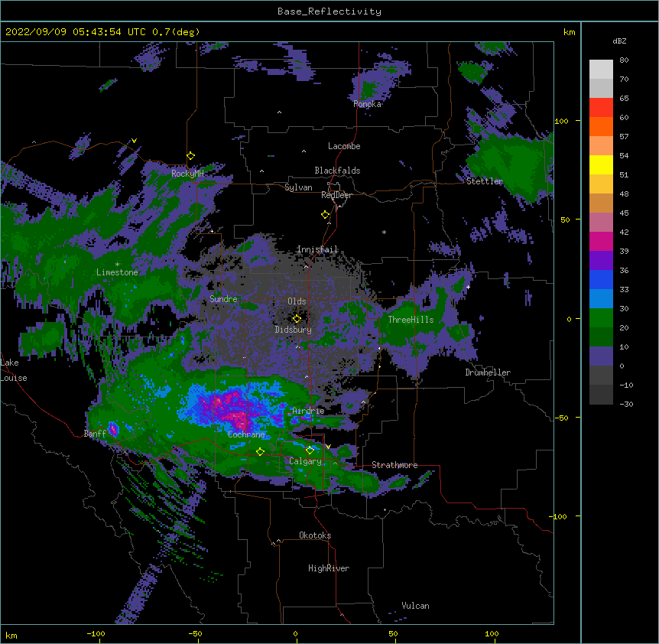
Task: Click the km unit label at bottom left
Action: point(11,635)
